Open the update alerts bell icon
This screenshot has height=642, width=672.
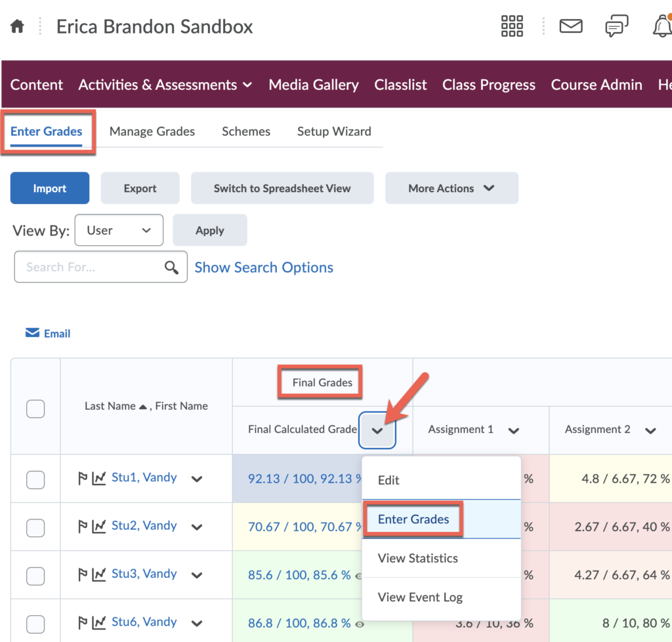(x=661, y=26)
